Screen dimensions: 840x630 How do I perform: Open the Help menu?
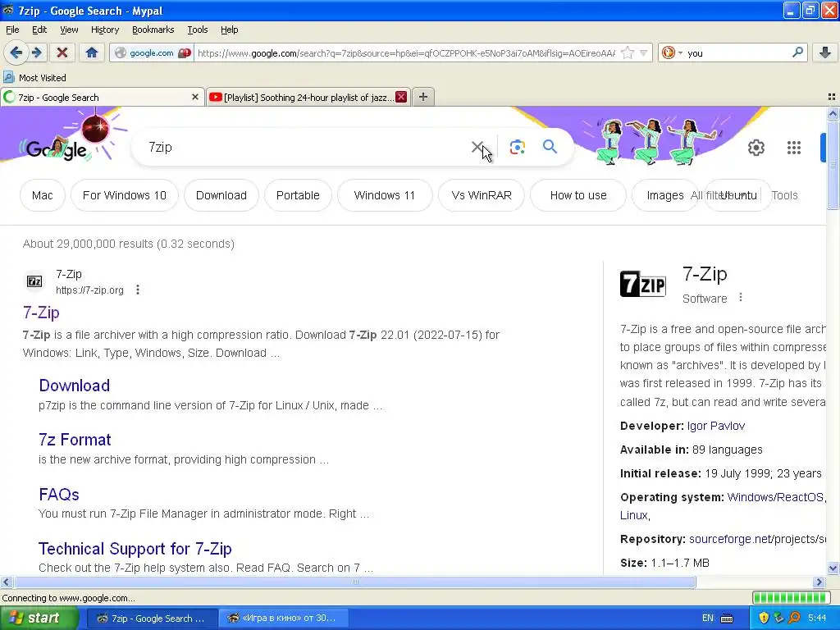click(x=230, y=30)
